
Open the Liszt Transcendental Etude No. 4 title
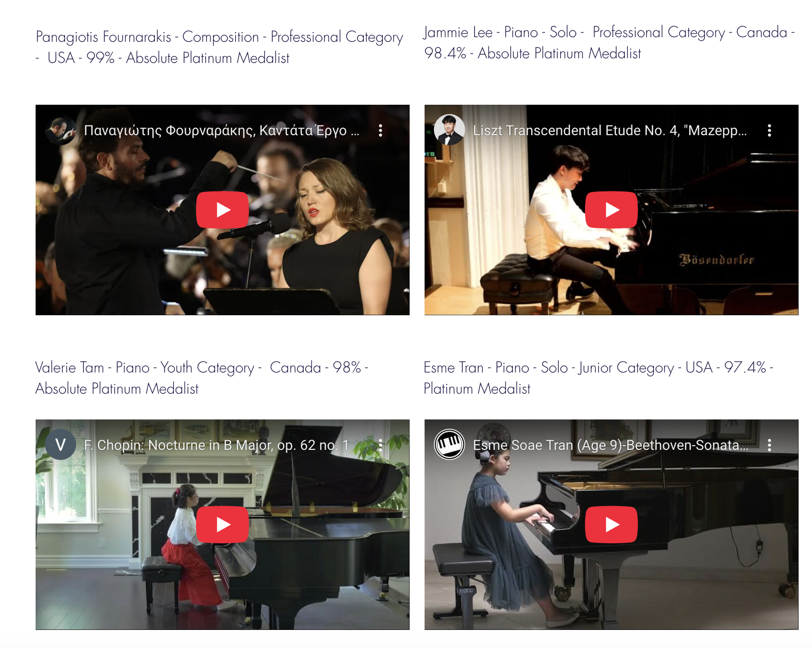click(x=610, y=131)
